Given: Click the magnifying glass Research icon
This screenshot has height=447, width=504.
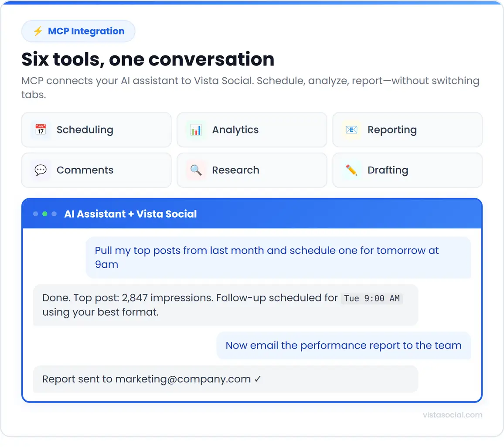Looking at the screenshot, I should click(x=196, y=170).
